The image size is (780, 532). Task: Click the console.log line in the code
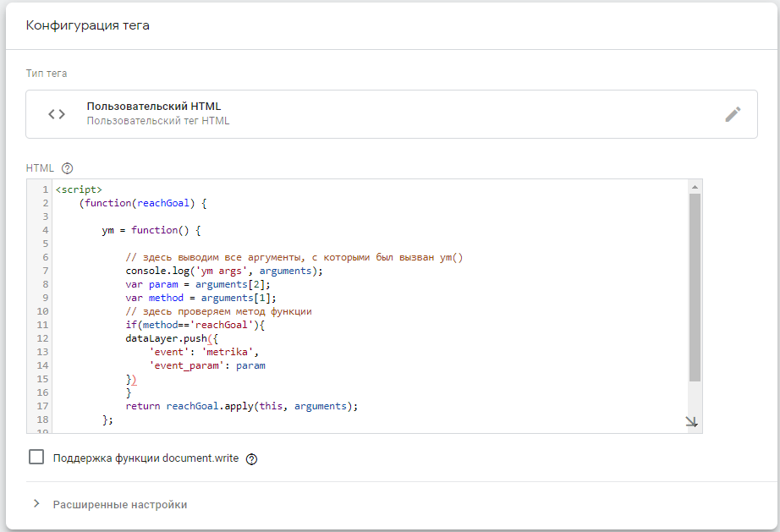(x=224, y=271)
